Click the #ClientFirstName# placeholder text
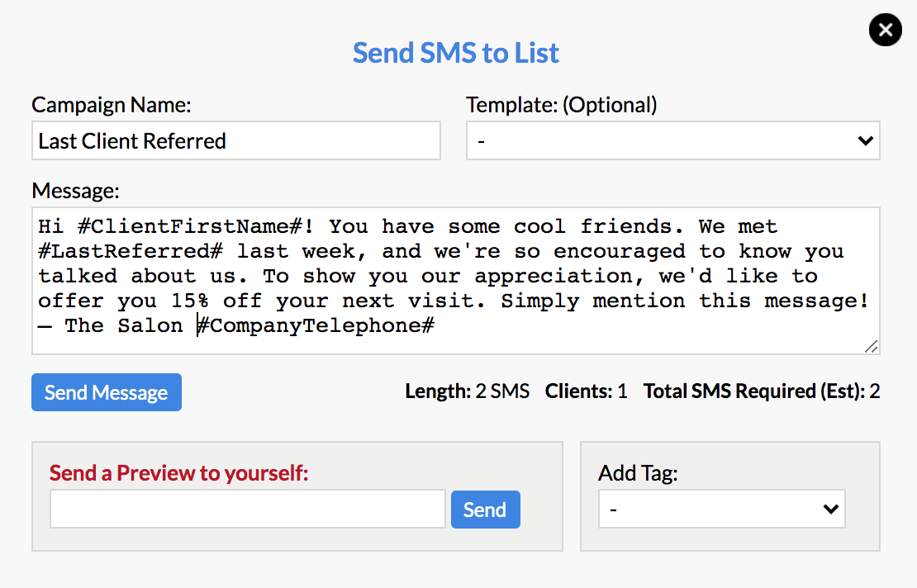This screenshot has height=588, width=917. point(190,226)
